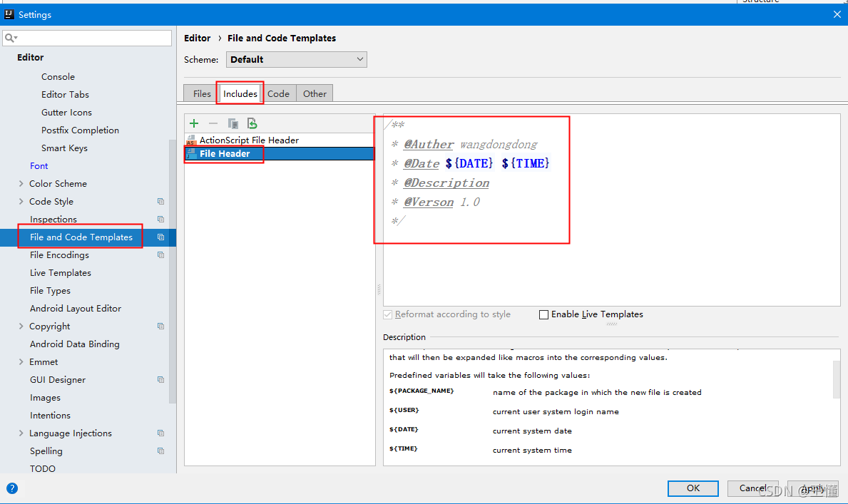Open Editor Tabs settings
The image size is (848, 504).
click(65, 95)
